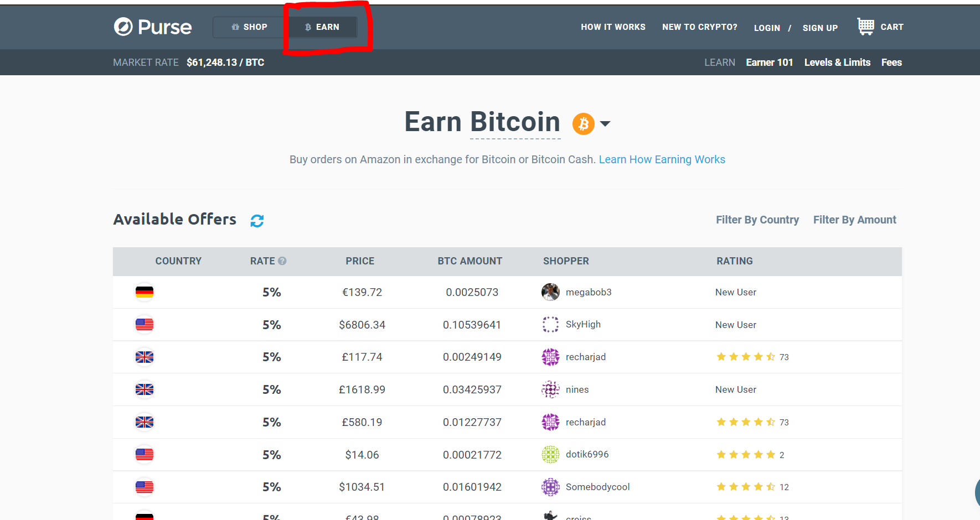Click BTC amount 0.01227737
Image resolution: width=980 pixels, height=520 pixels.
(x=472, y=422)
